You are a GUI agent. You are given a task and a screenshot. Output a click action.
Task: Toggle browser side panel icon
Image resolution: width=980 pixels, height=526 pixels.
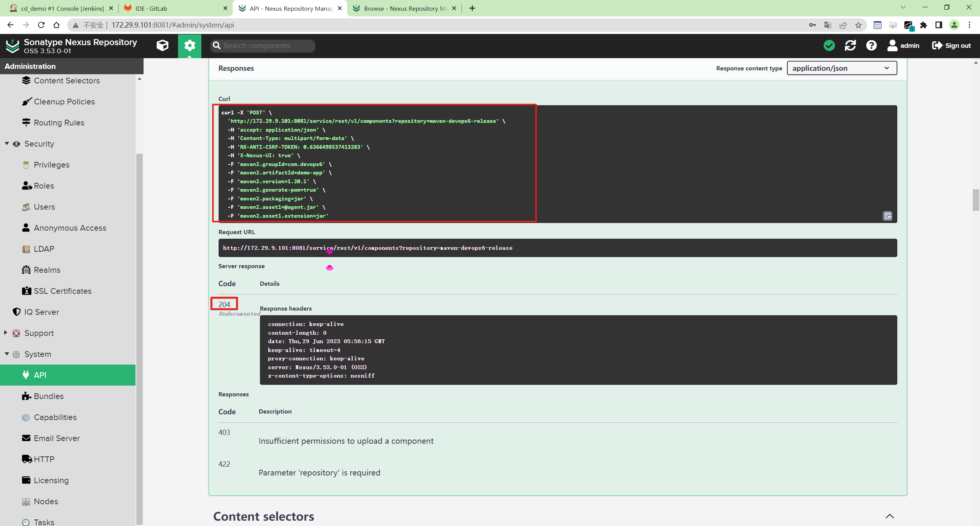[939, 25]
